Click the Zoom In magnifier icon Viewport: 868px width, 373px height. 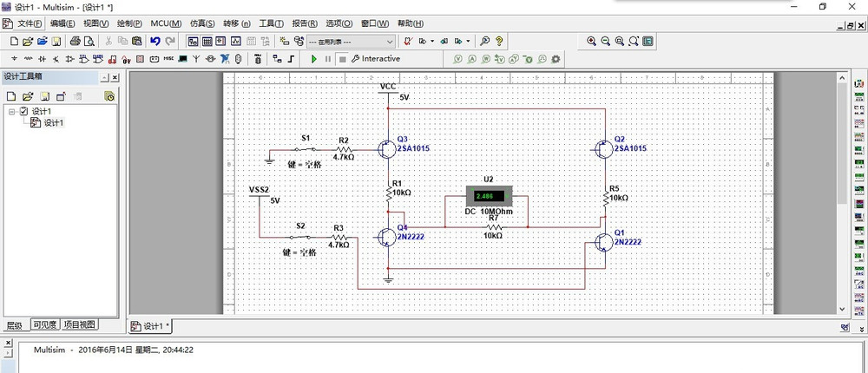592,41
